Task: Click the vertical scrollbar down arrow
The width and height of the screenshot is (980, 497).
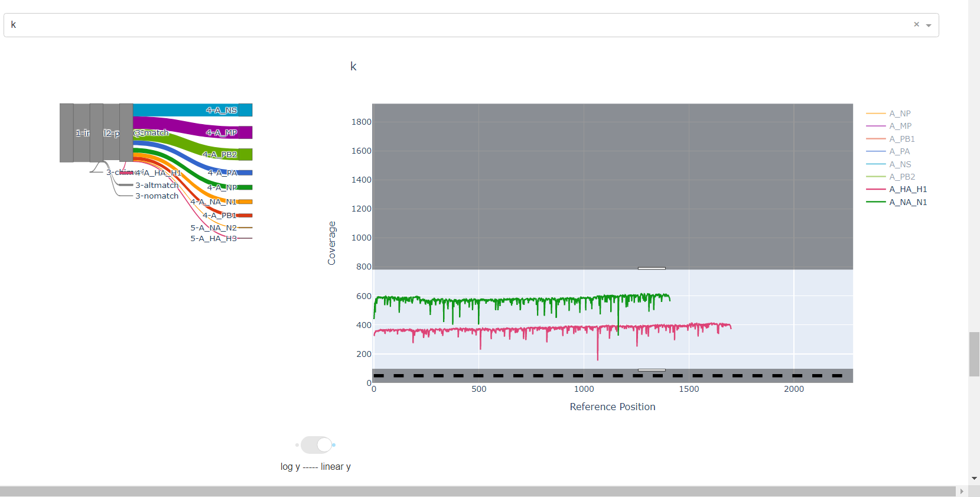Action: (x=974, y=478)
